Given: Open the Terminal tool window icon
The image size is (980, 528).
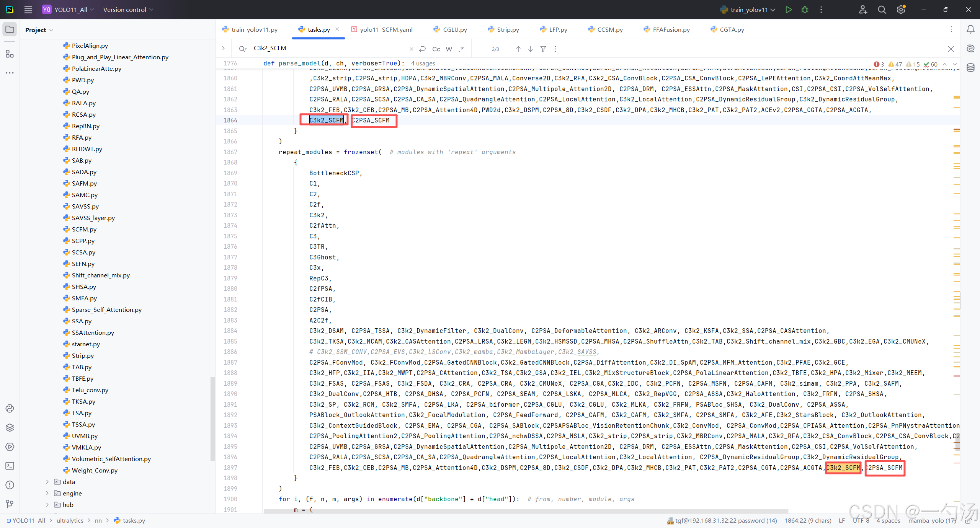Looking at the screenshot, I should point(10,466).
